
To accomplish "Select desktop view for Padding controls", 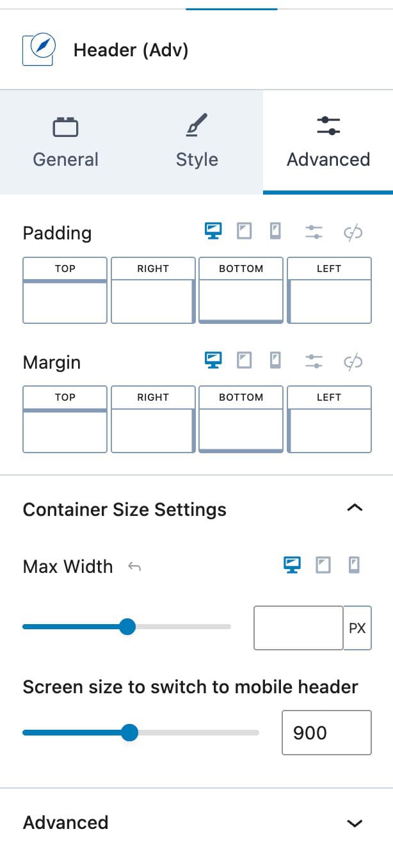I will tap(214, 230).
